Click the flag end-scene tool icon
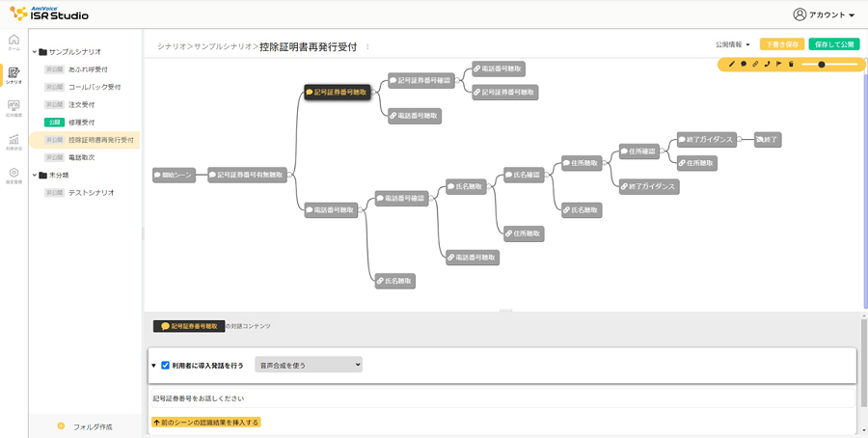868x438 pixels. tap(779, 65)
